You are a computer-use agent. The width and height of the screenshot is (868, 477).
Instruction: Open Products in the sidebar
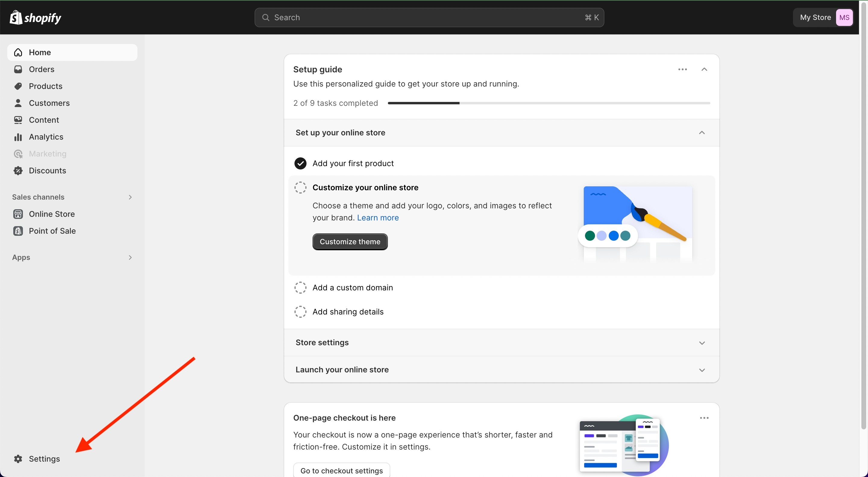(72, 86)
